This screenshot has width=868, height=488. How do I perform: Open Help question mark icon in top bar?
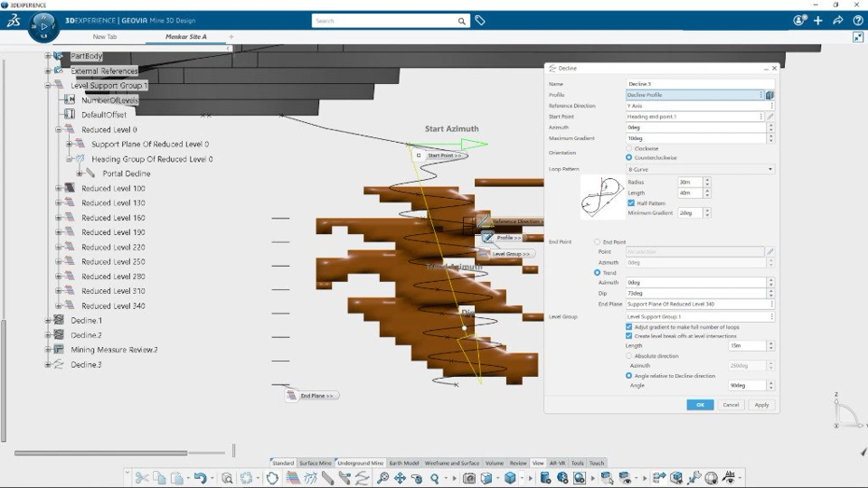coord(858,21)
